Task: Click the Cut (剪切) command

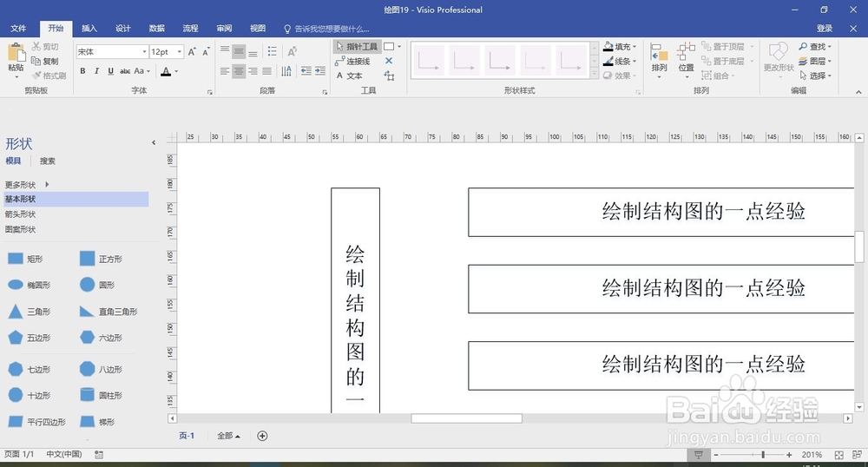Action: [x=45, y=47]
